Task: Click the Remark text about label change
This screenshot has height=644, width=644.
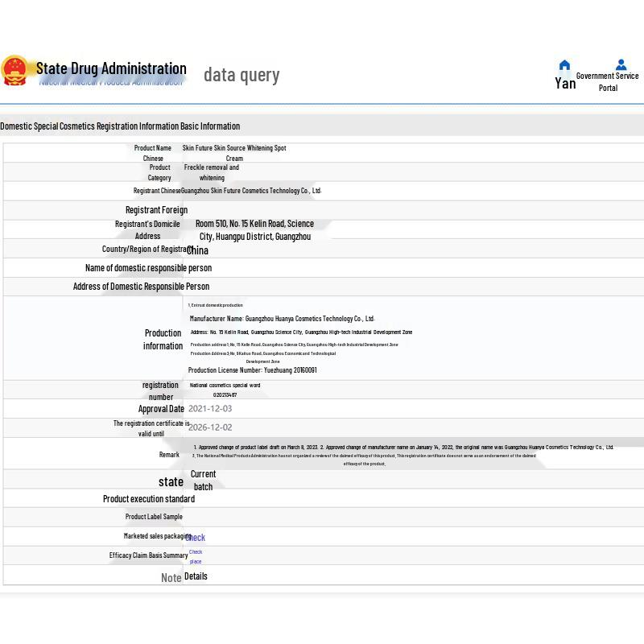Action: pyautogui.click(x=402, y=448)
